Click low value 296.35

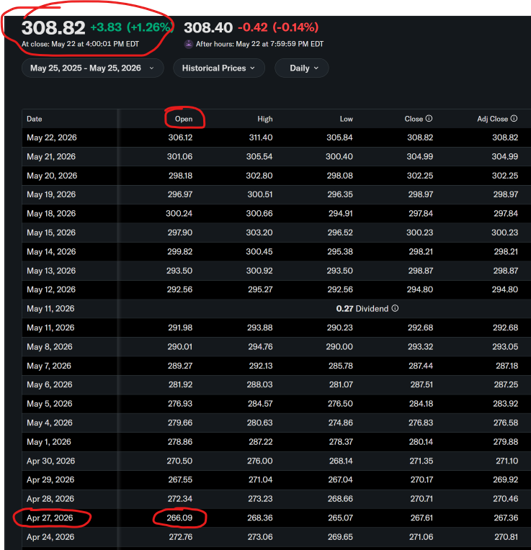[x=340, y=194]
